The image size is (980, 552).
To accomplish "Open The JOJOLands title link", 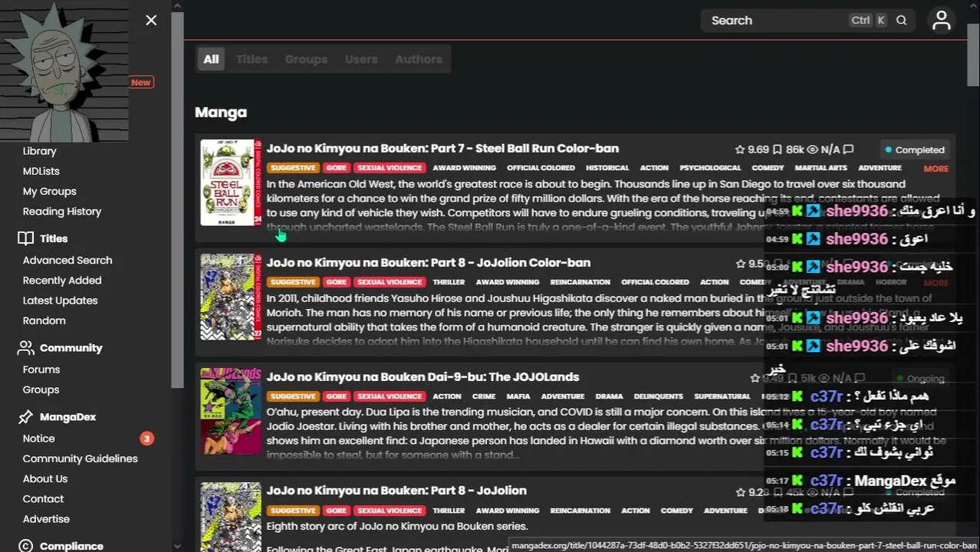I will [x=423, y=377].
